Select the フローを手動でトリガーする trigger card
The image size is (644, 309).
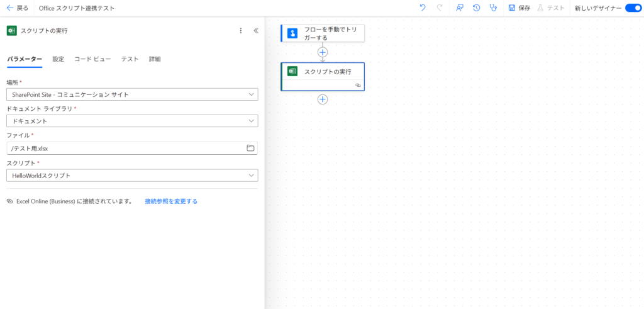pos(323,33)
